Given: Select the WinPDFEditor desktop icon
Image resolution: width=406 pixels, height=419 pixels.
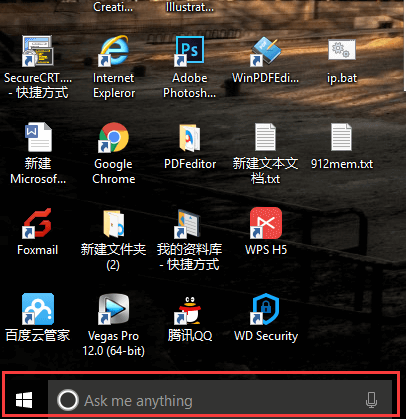Looking at the screenshot, I should [266, 50].
